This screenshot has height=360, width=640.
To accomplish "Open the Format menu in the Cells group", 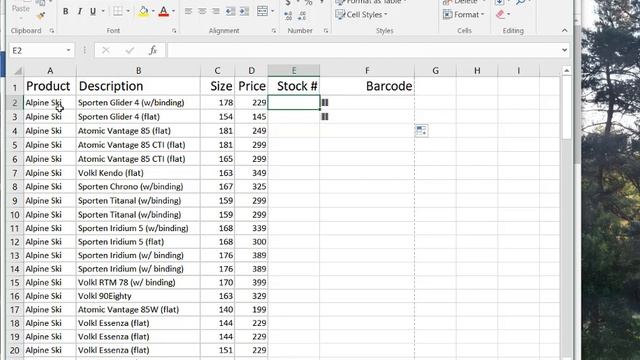I will pyautogui.click(x=464, y=15).
